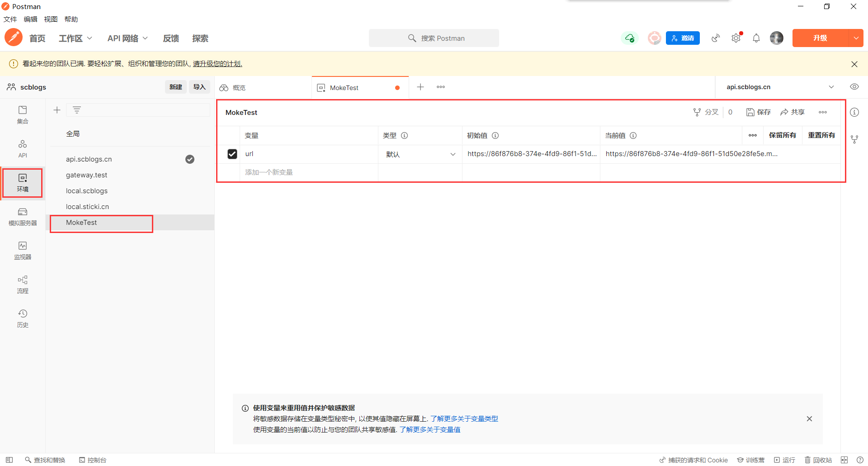Click the Upgrade (升级) button
Viewport: 868px width, 466px height.
[x=821, y=38]
